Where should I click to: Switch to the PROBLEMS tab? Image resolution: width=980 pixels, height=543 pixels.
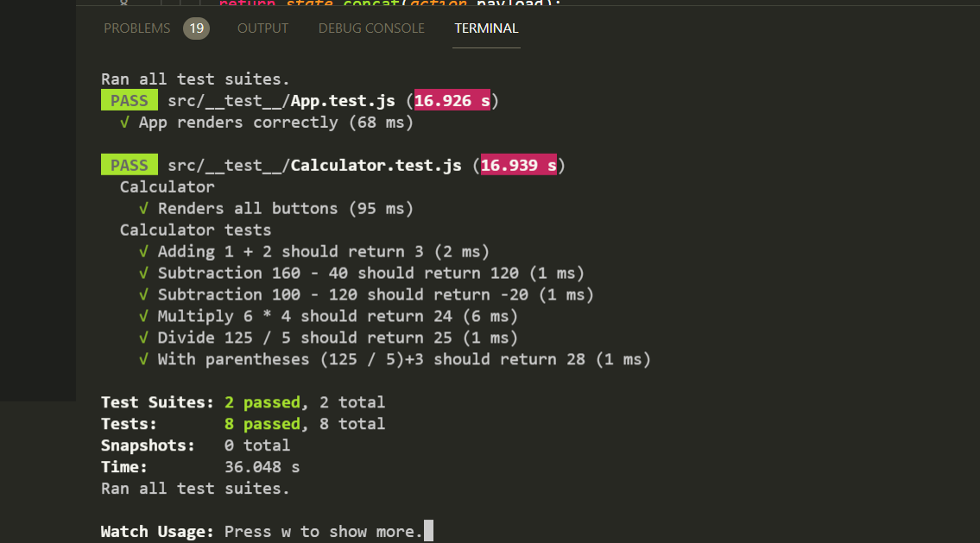pos(137,28)
